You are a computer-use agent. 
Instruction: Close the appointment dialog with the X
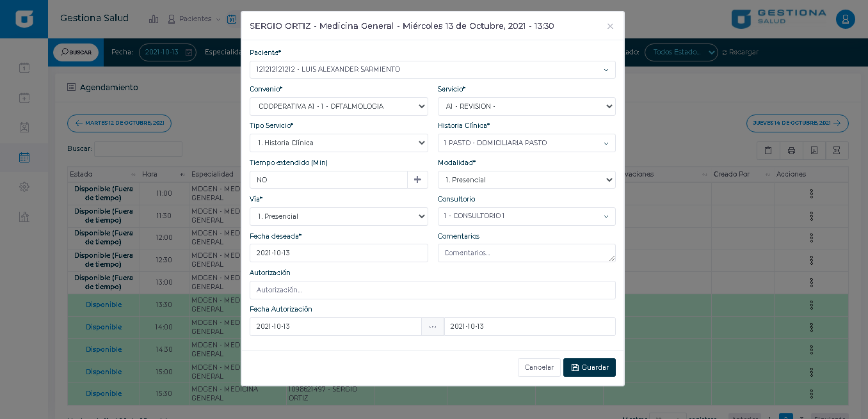pyautogui.click(x=610, y=26)
